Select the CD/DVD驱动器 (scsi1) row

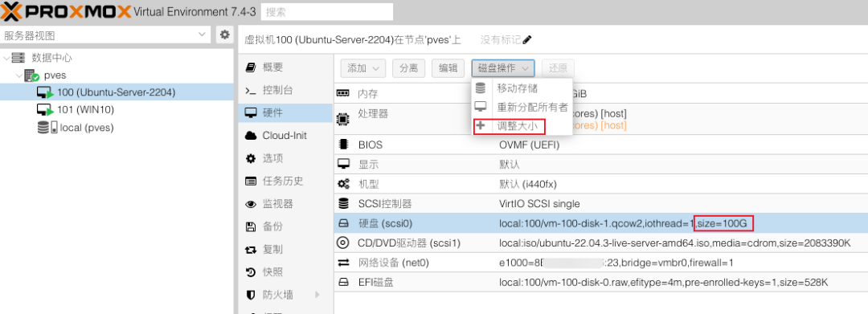600,243
